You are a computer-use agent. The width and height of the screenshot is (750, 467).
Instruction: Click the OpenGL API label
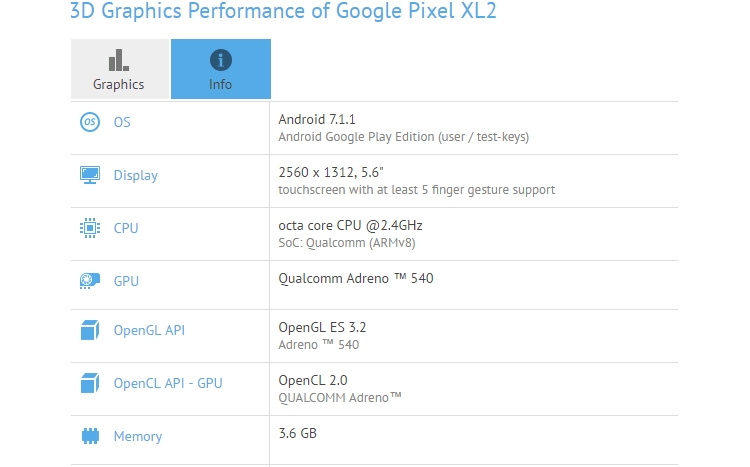pyautogui.click(x=149, y=330)
